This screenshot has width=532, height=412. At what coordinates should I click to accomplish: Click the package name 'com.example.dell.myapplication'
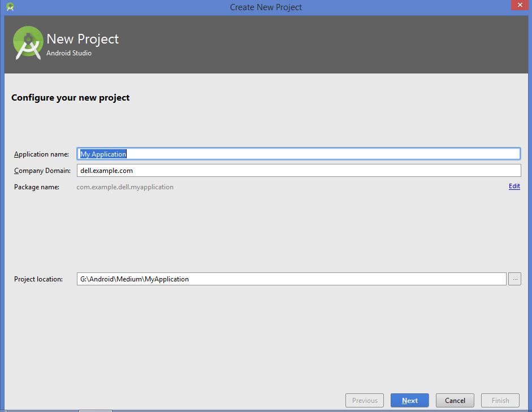125,187
